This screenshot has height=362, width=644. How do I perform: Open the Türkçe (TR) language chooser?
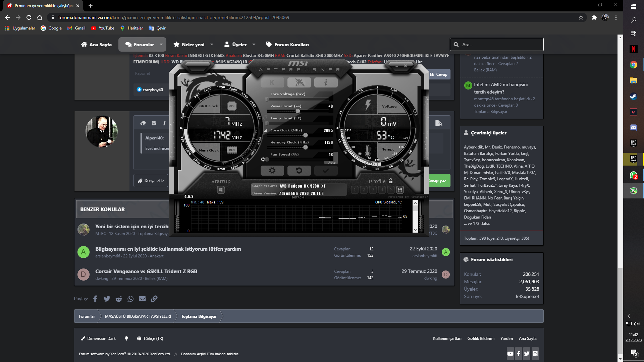[x=150, y=339]
